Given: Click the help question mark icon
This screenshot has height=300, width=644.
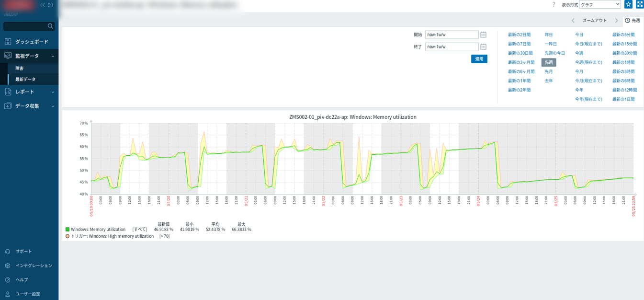Looking at the screenshot, I should [554, 4].
